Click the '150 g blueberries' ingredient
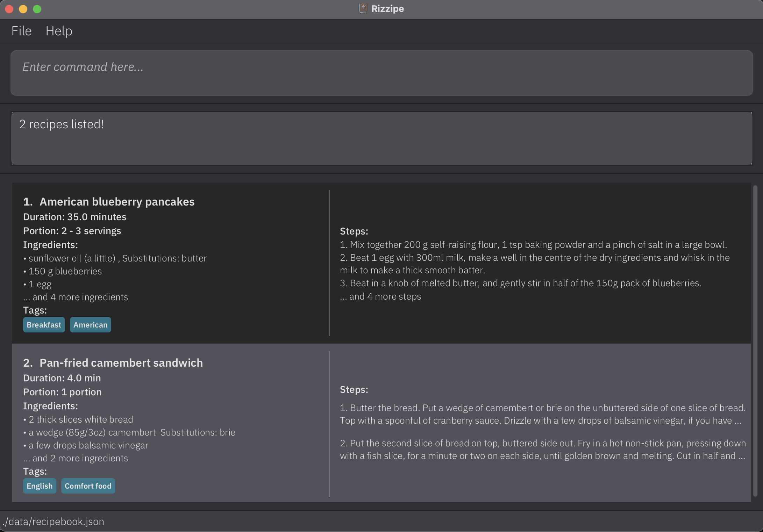 pos(63,271)
